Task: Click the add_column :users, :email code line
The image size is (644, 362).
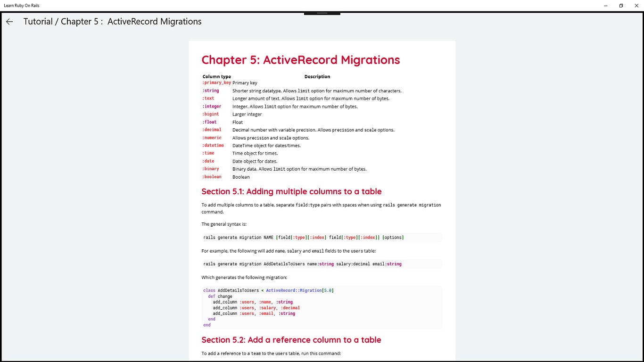Action: 254,313
